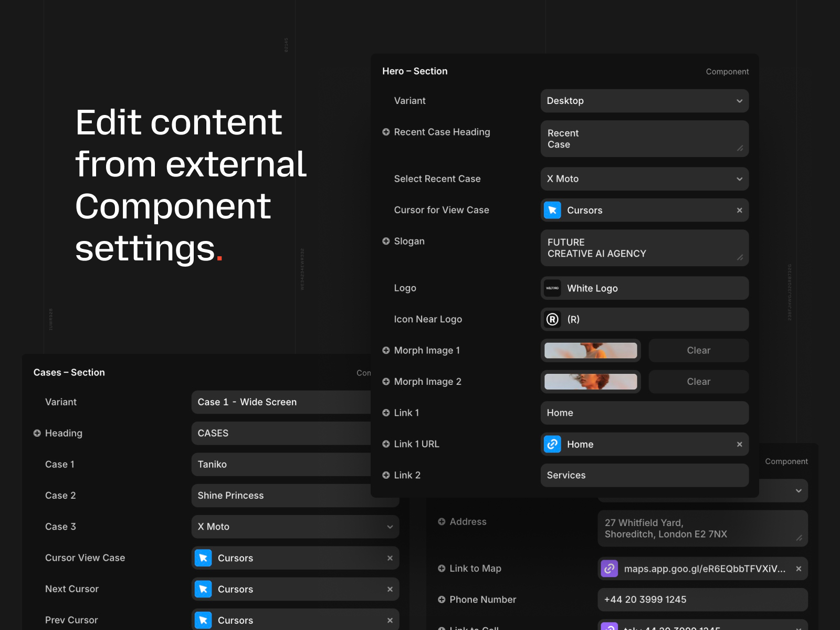Viewport: 840px width, 630px height.
Task: Click the Phone Number input field
Action: pyautogui.click(x=702, y=600)
